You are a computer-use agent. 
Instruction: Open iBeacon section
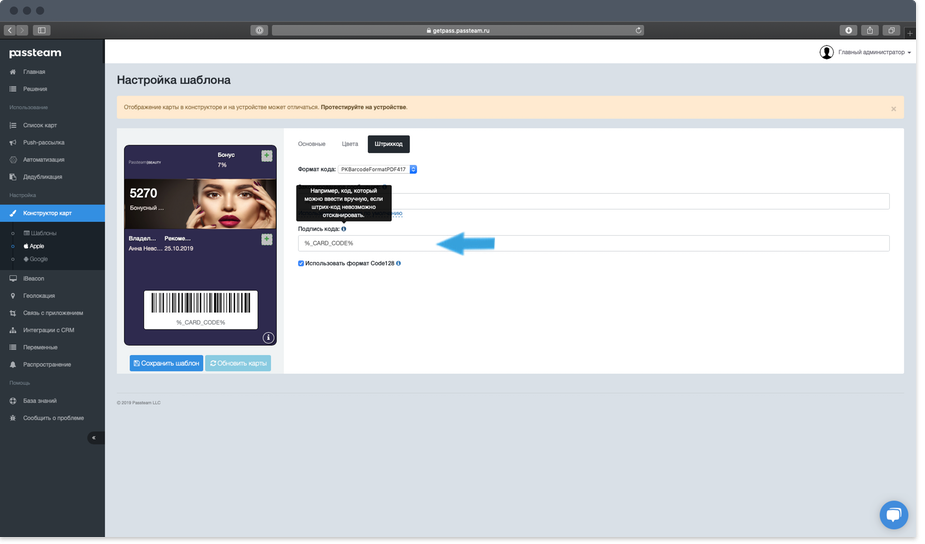33,279
